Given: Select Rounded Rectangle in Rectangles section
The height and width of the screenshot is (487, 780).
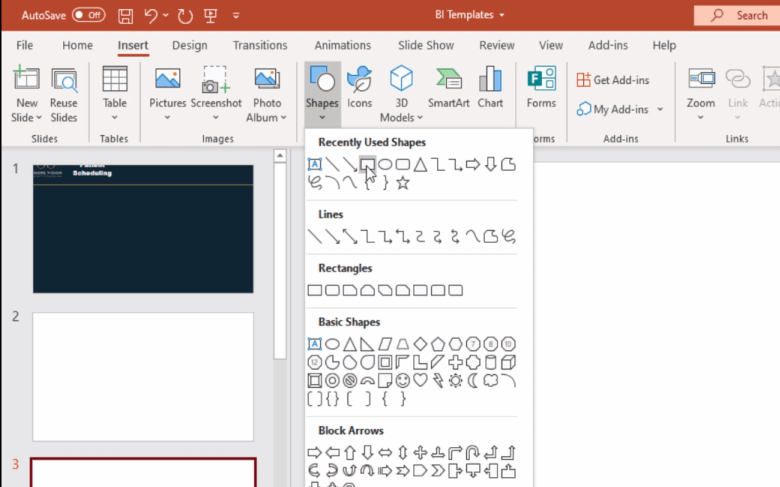Looking at the screenshot, I should pos(332,290).
